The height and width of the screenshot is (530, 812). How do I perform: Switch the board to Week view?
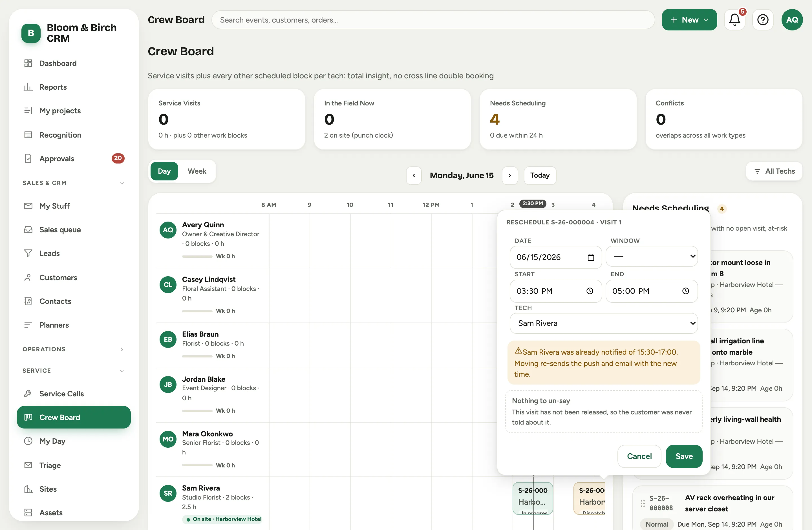[x=197, y=171]
